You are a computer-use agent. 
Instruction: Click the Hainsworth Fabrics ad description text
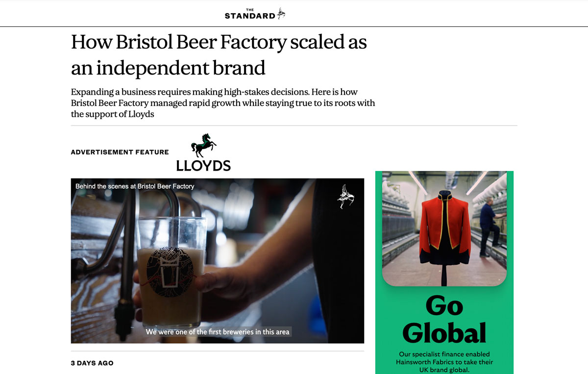tap(444, 362)
